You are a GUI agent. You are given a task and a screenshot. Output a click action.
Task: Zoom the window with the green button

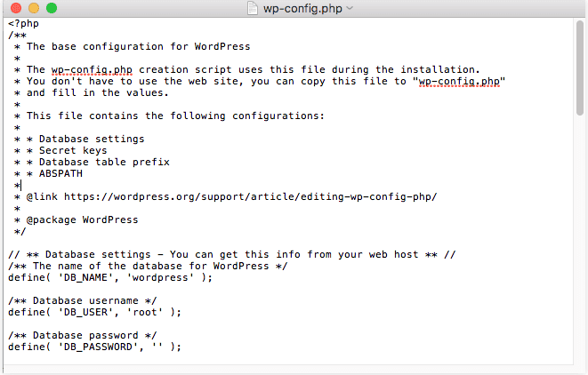coord(50,8)
